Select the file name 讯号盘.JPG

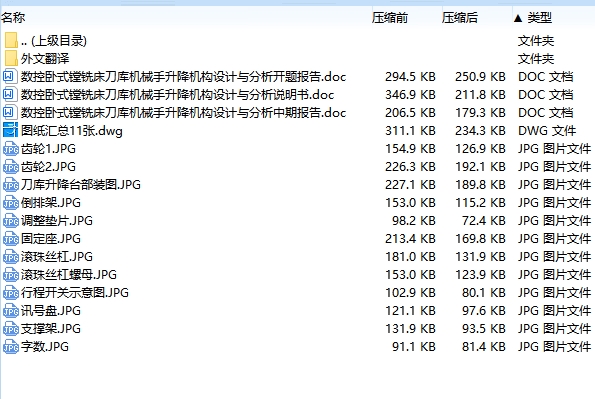tap(51, 311)
